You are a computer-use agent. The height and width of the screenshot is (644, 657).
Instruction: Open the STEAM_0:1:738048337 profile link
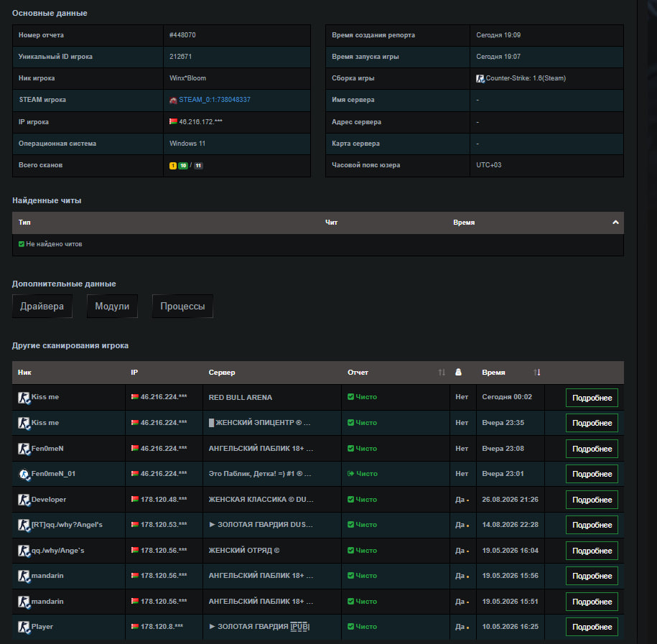[215, 100]
